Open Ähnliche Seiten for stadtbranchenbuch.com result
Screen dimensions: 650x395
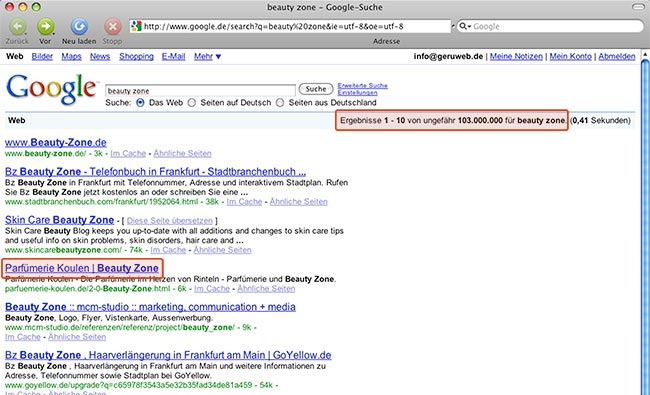coord(298,202)
